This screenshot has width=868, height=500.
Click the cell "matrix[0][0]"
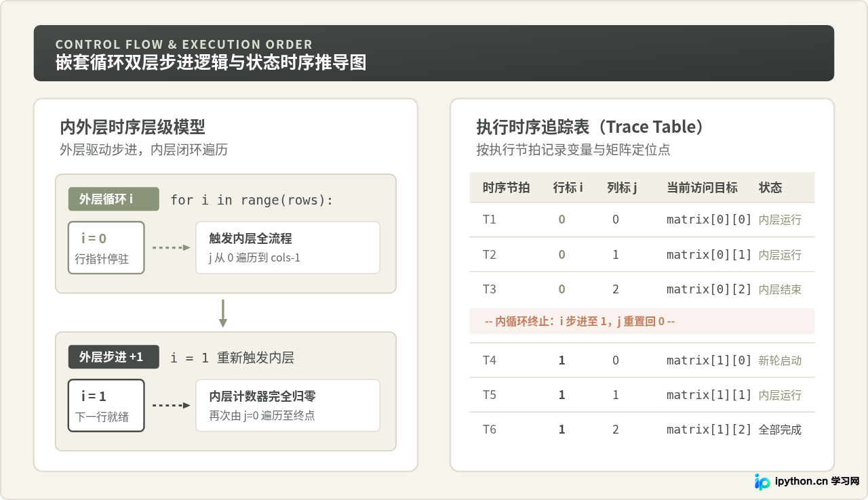click(709, 220)
